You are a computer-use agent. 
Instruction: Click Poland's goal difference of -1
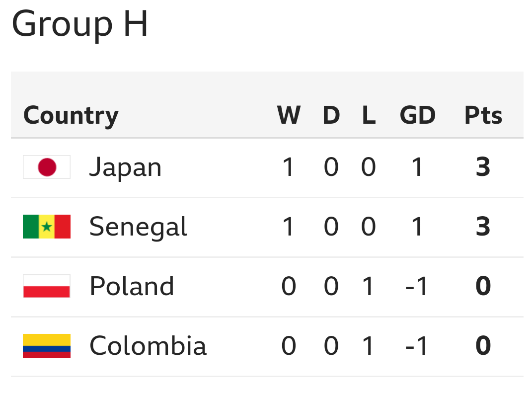point(417,287)
